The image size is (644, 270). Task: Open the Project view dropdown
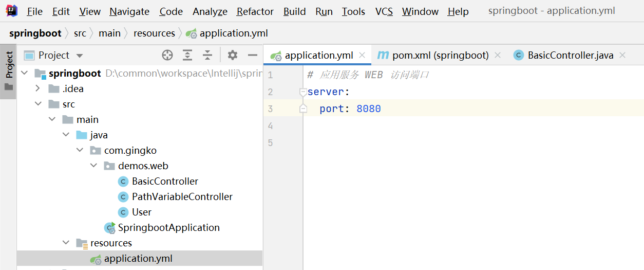(x=79, y=56)
